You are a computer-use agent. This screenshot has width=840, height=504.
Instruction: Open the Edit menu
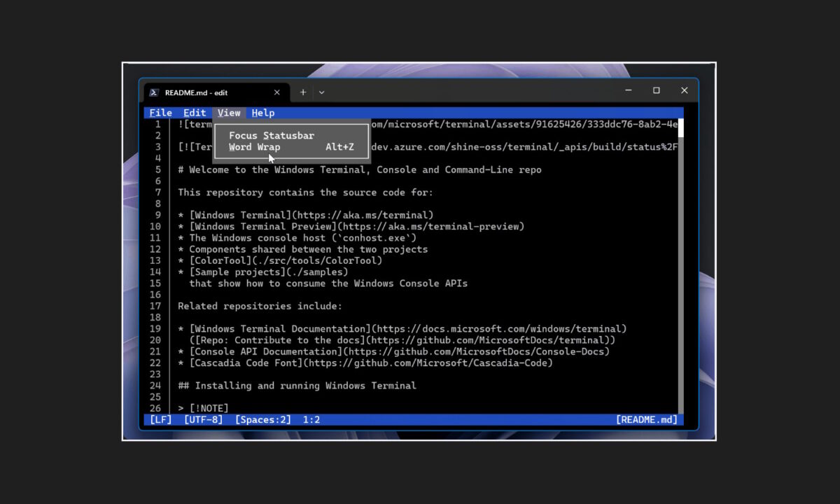tap(194, 112)
